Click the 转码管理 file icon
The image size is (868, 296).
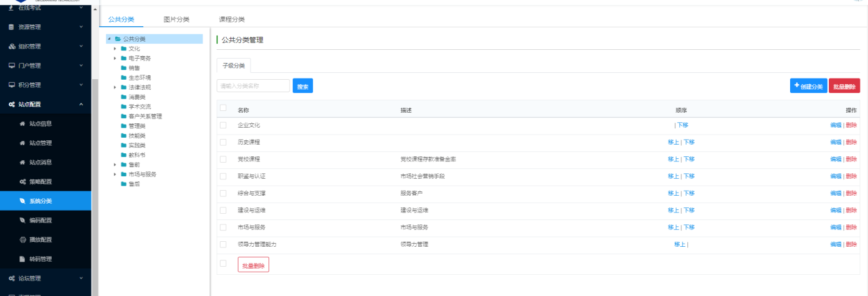[22, 259]
